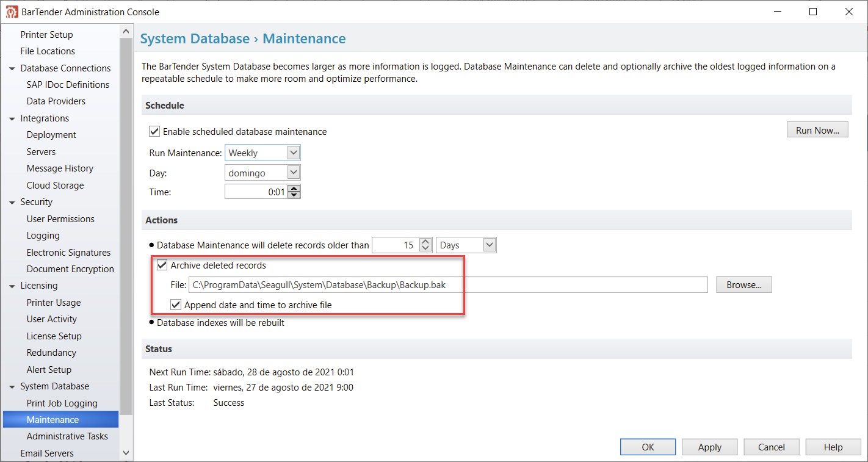Open User Permissions page
This screenshot has height=462, width=868.
pyautogui.click(x=60, y=219)
